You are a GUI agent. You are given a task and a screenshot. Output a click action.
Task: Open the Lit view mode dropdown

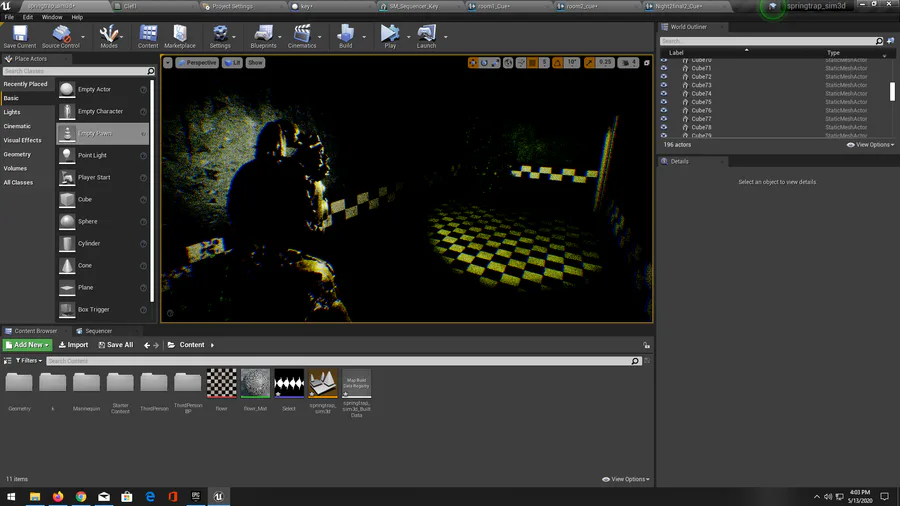point(232,62)
